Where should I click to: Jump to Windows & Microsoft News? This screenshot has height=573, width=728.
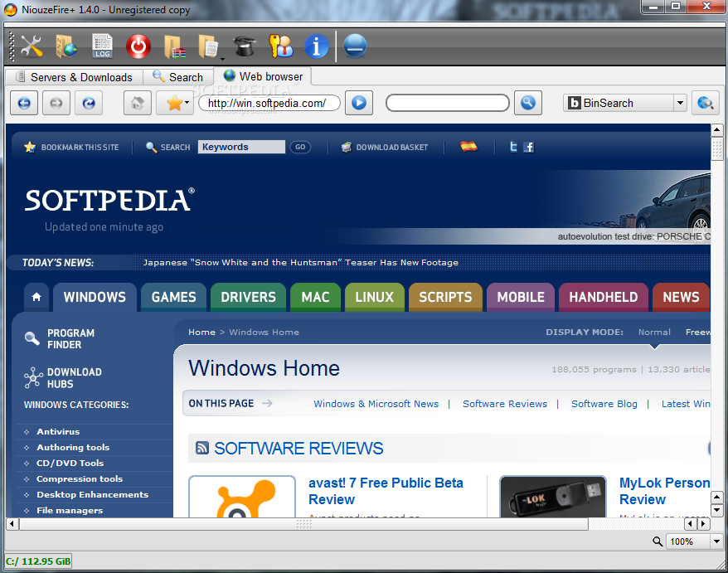[x=376, y=404]
